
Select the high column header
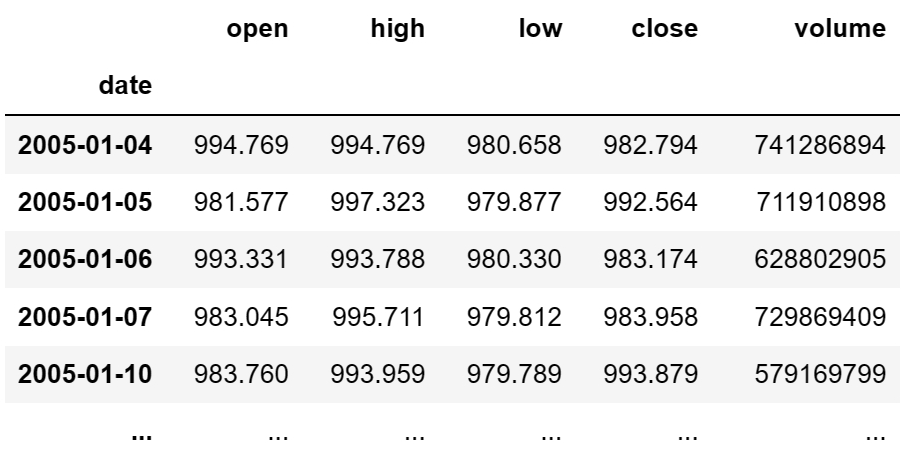[398, 28]
